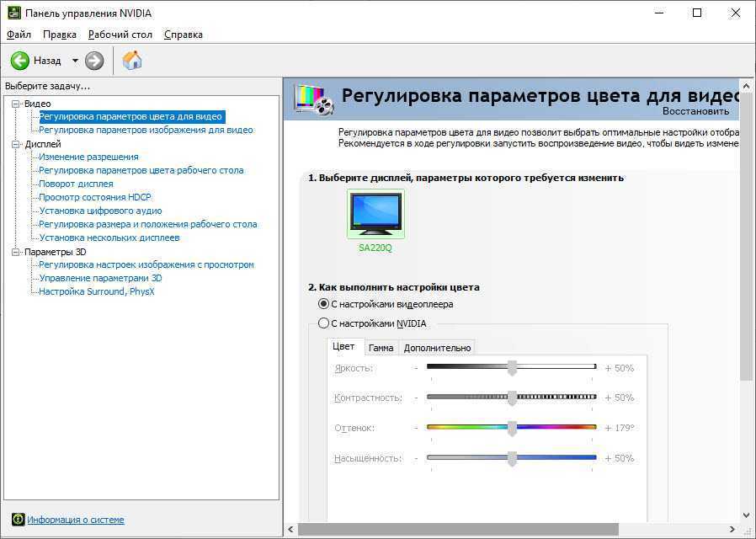Click the Восстановить link
The height and width of the screenshot is (539, 756).
tap(695, 111)
